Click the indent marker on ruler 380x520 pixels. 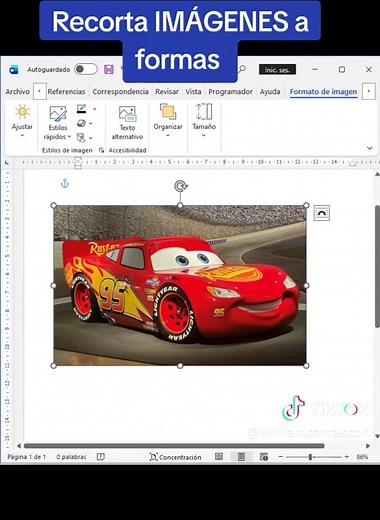pos(78,163)
